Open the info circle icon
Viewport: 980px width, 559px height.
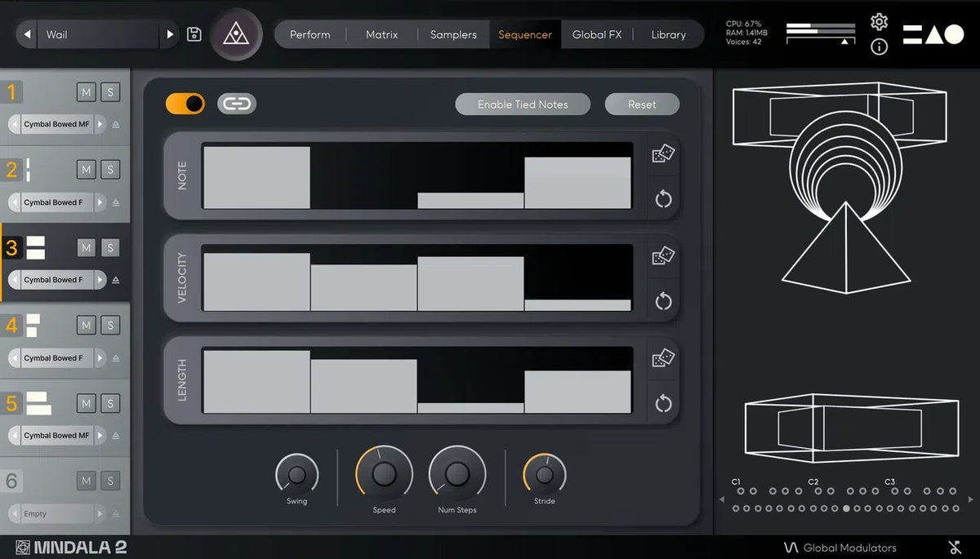click(879, 47)
